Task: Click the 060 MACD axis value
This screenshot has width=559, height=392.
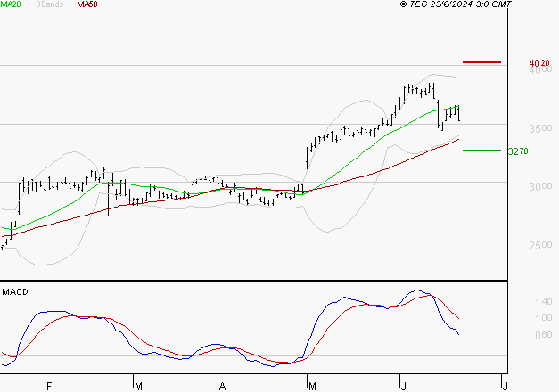Action: pyautogui.click(x=544, y=335)
